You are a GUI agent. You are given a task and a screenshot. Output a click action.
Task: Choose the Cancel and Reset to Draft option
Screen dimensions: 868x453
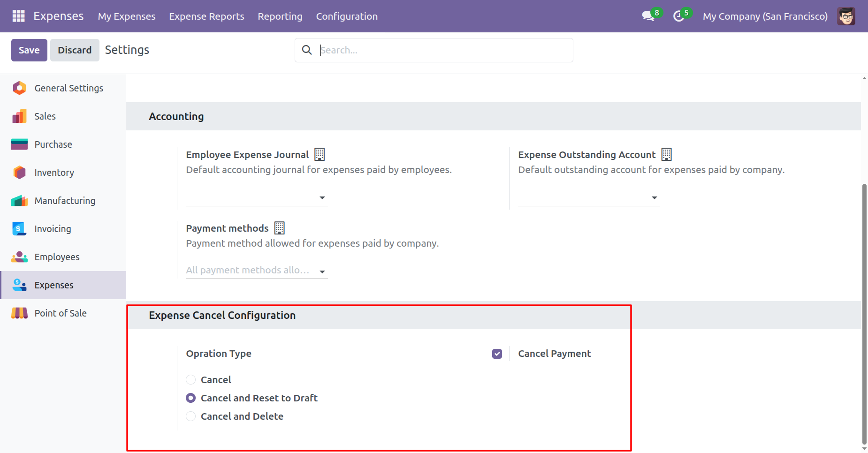pos(190,398)
